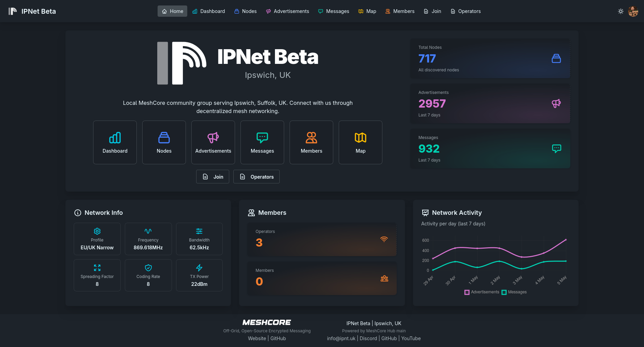Click the Operators count of 3
The image size is (644, 347).
(x=259, y=243)
